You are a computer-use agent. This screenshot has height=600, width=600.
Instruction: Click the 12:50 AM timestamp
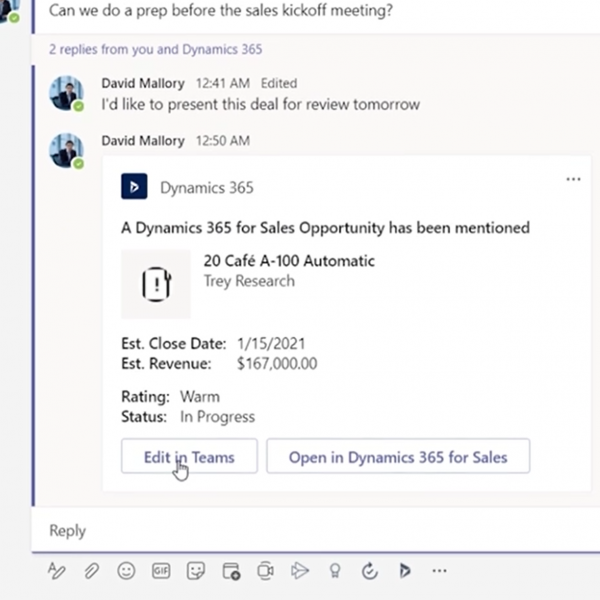(x=223, y=140)
